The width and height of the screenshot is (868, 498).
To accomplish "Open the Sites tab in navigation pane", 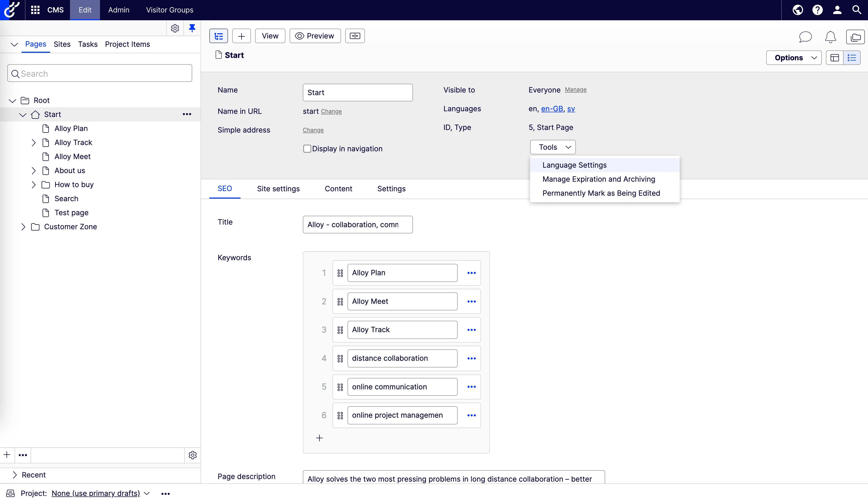I will (62, 44).
